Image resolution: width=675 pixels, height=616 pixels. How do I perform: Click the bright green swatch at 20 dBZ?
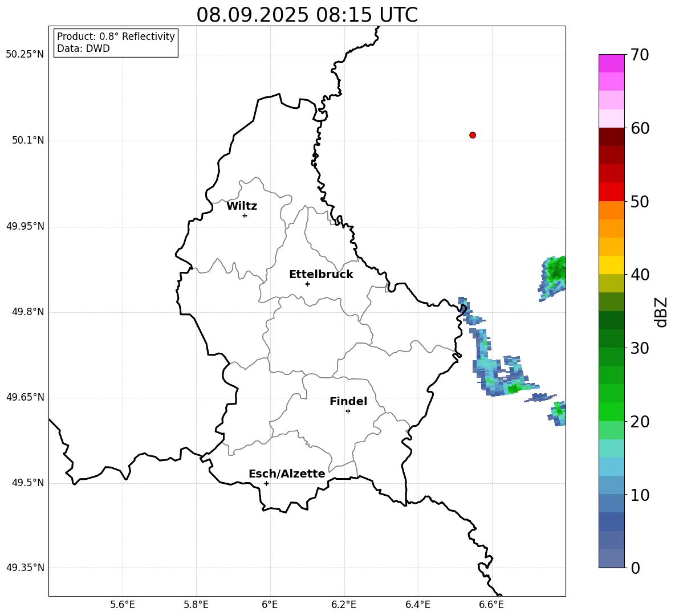click(x=611, y=411)
